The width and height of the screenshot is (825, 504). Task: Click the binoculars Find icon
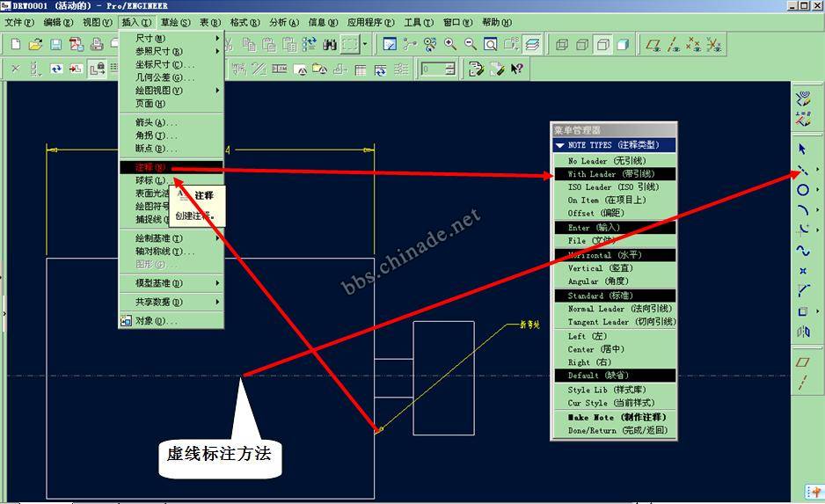(330, 44)
